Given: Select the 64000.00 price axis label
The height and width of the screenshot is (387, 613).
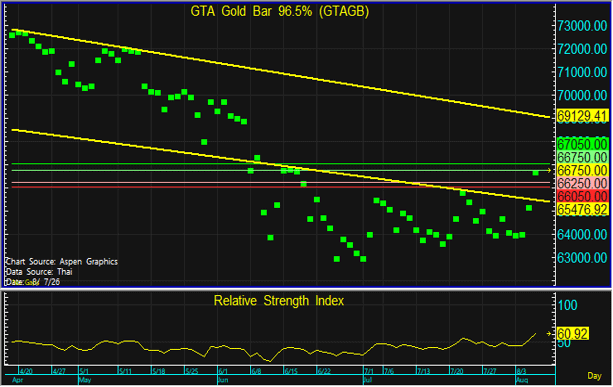Looking at the screenshot, I should [x=582, y=235].
